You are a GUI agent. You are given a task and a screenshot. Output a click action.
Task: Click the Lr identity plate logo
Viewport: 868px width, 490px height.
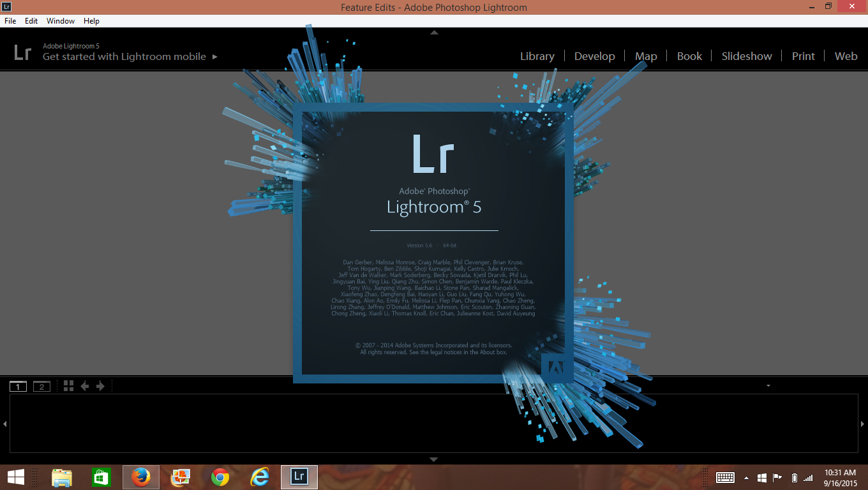[22, 52]
